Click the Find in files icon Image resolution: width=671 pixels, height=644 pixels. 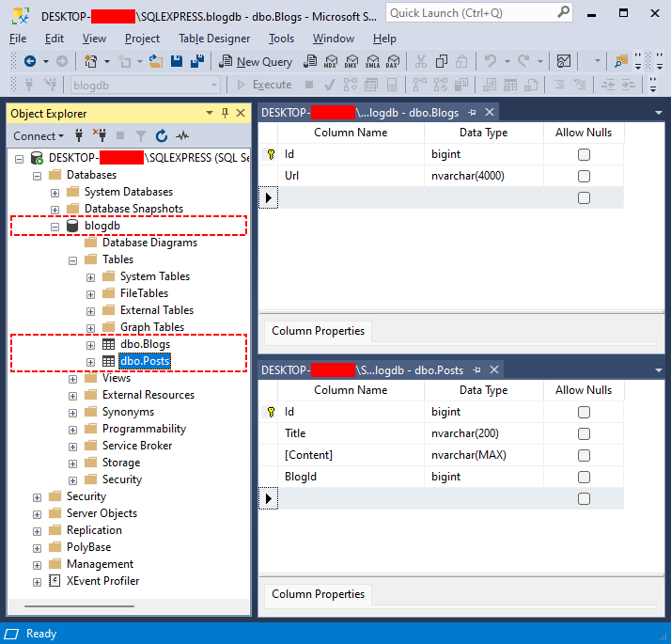pos(620,62)
